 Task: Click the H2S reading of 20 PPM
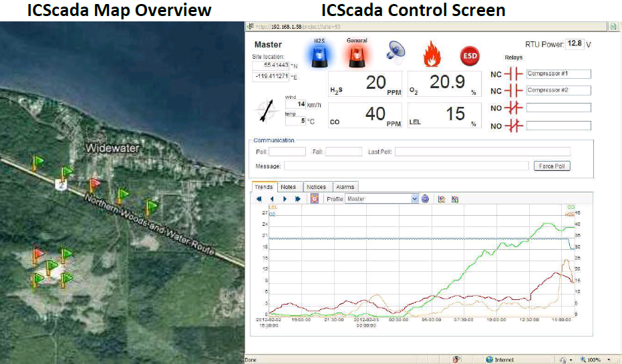tap(365, 84)
